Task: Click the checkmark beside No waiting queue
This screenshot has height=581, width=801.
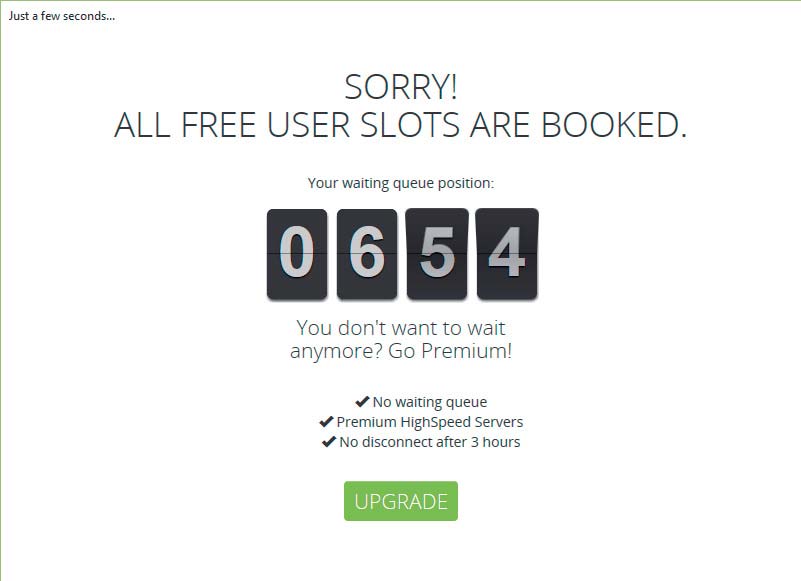Action: (362, 402)
